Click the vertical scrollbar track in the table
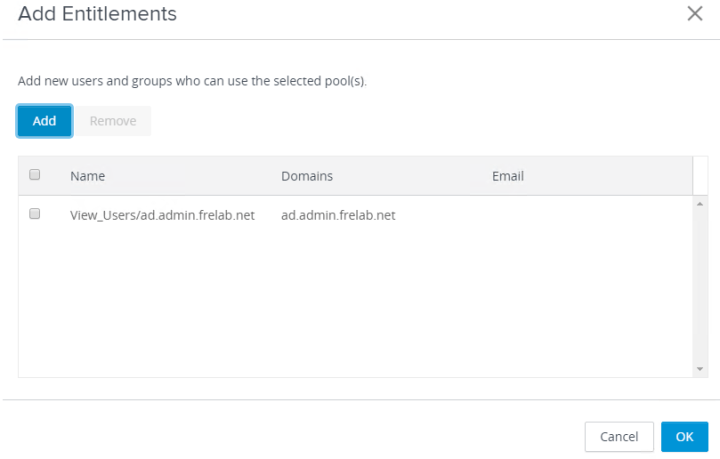Image resolution: width=720 pixels, height=459 pixels. click(x=699, y=290)
